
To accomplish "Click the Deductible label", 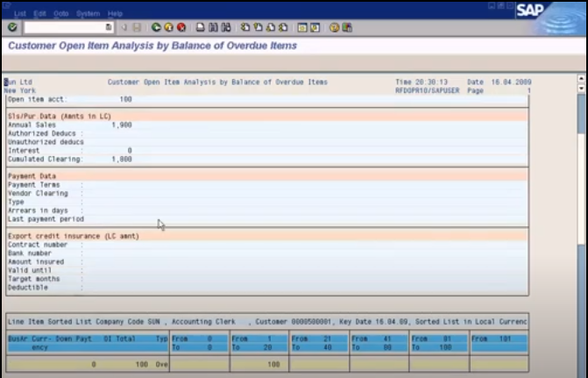I will click(28, 287).
